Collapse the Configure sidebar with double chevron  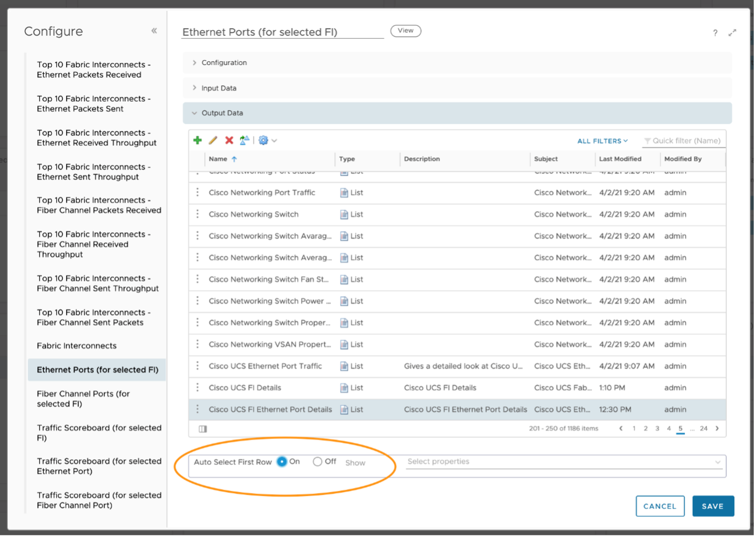coord(154,31)
